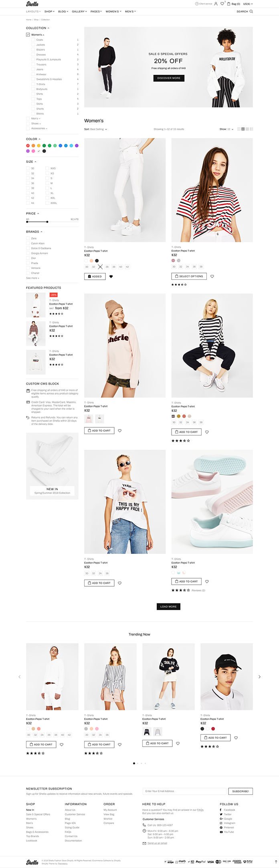This screenshot has width=279, height=868.
Task: Click the next arrow in Trending Now carousel
Action: point(259,677)
